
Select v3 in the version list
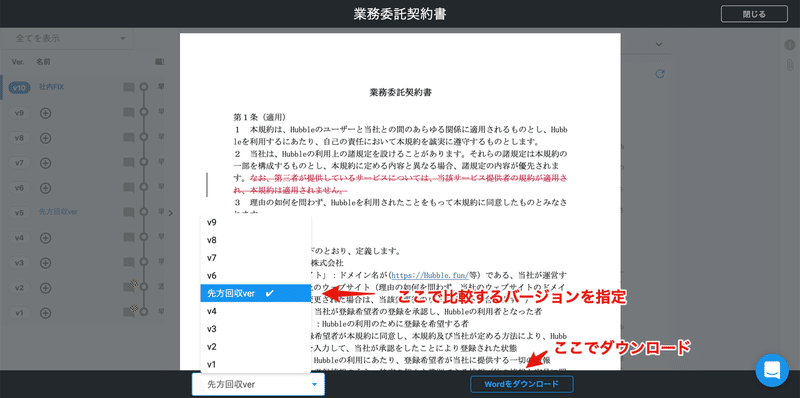[x=256, y=329]
